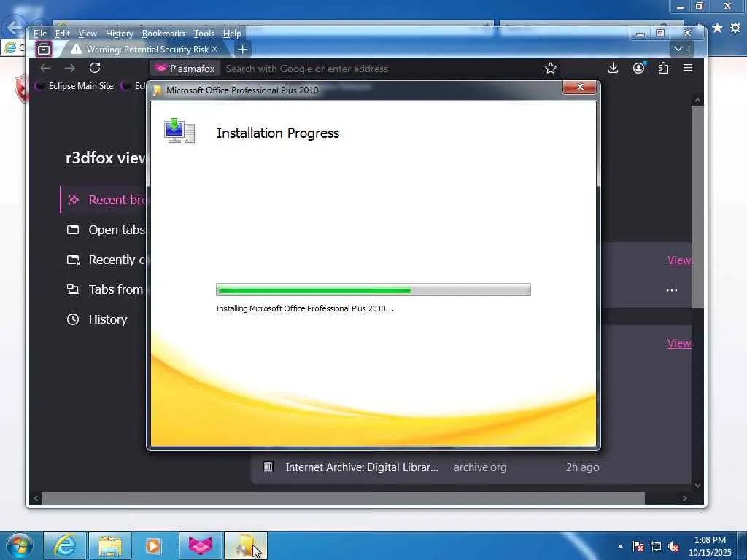Click the Internet Archive site icon
Image resolution: width=747 pixels, height=560 pixels.
(268, 467)
